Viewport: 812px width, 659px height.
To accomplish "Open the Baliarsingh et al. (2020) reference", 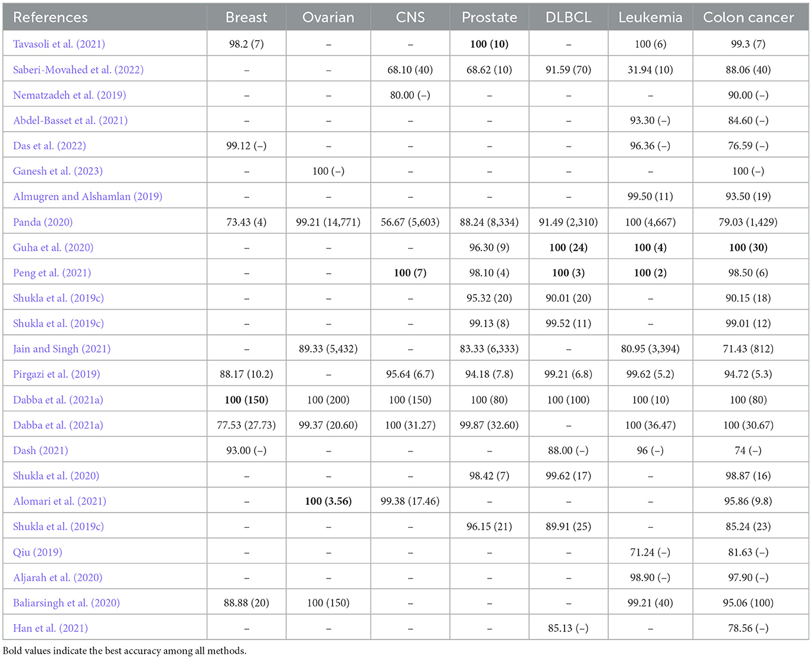I will [x=66, y=603].
